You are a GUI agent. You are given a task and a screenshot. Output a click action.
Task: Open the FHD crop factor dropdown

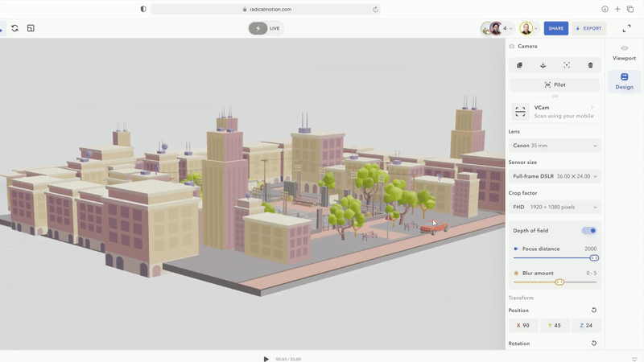point(555,207)
